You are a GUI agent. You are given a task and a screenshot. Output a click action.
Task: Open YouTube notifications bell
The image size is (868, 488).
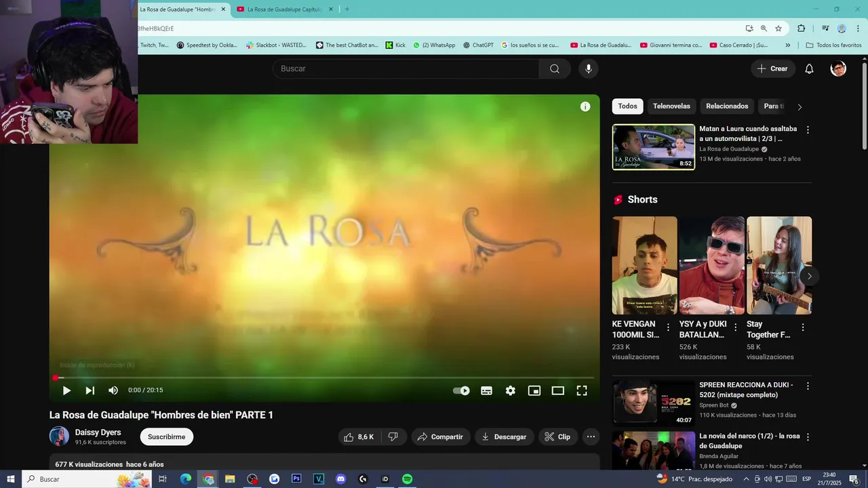809,68
